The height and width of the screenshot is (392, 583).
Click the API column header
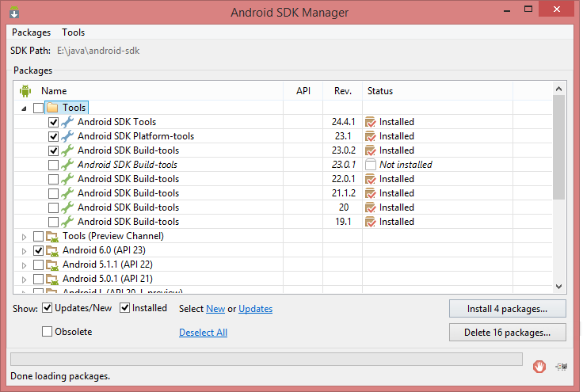[303, 91]
